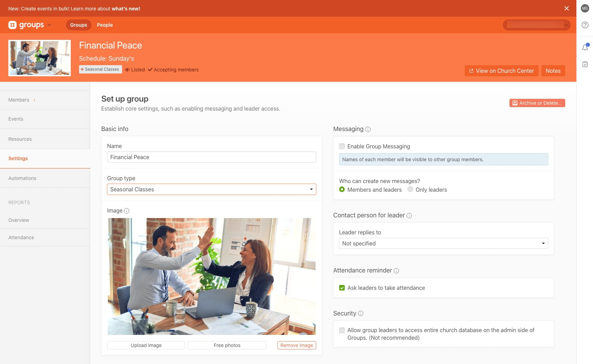Click the groups logo icon

click(12, 25)
